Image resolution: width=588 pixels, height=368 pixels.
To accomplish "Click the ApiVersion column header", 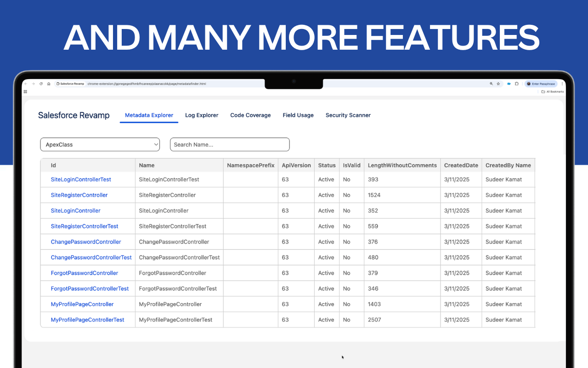I will (296, 165).
